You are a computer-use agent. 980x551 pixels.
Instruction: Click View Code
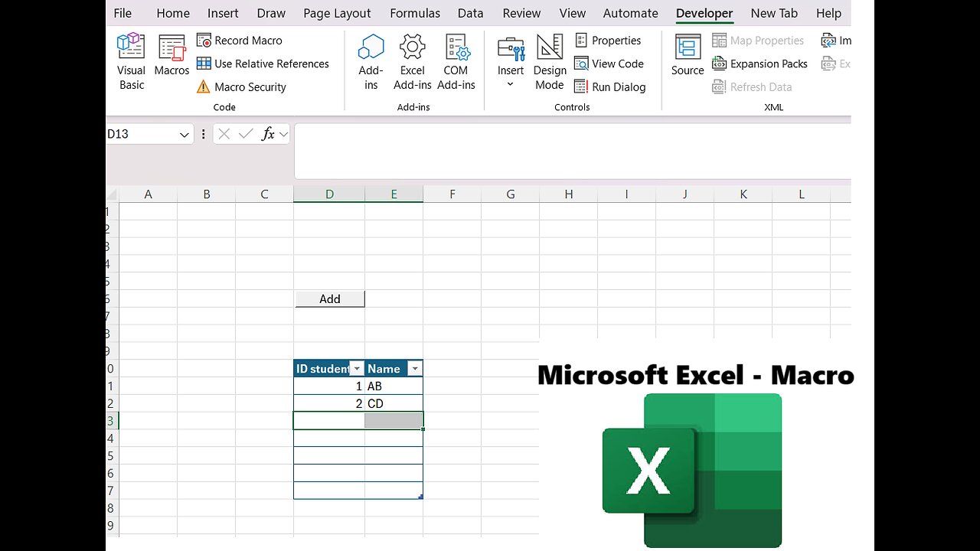(x=609, y=64)
